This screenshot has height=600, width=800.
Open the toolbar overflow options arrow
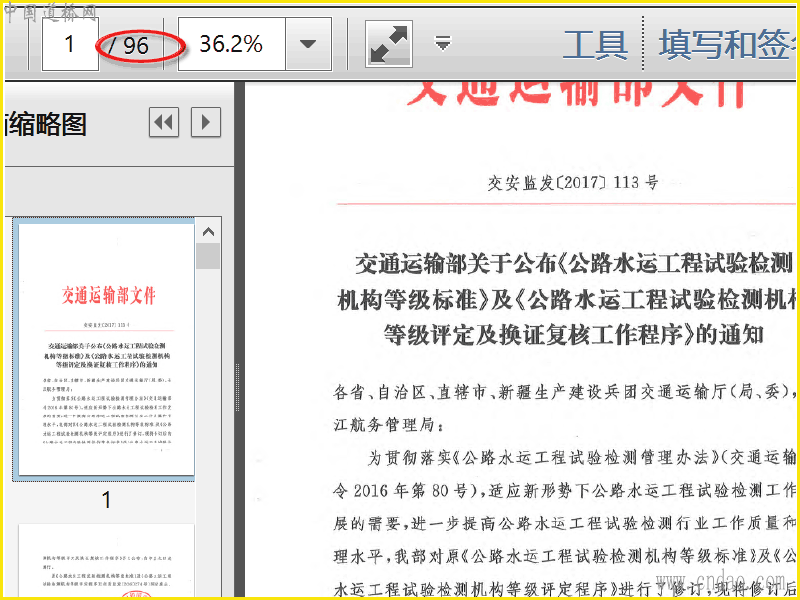click(x=442, y=43)
